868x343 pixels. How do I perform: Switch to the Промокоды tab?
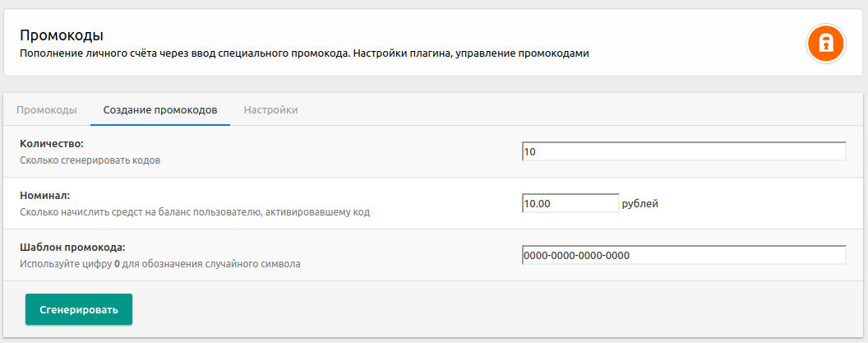47,110
